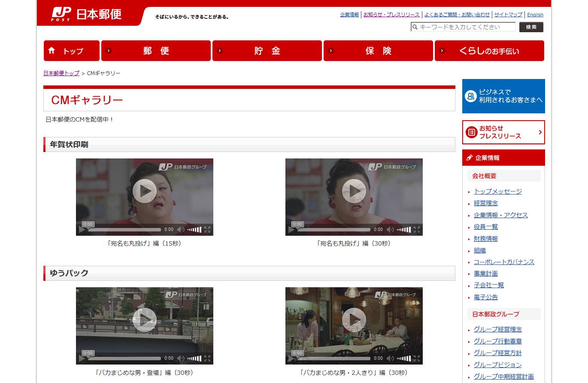Open the グループ行動憲章 sidebar link
The height and width of the screenshot is (383, 588).
pos(498,341)
